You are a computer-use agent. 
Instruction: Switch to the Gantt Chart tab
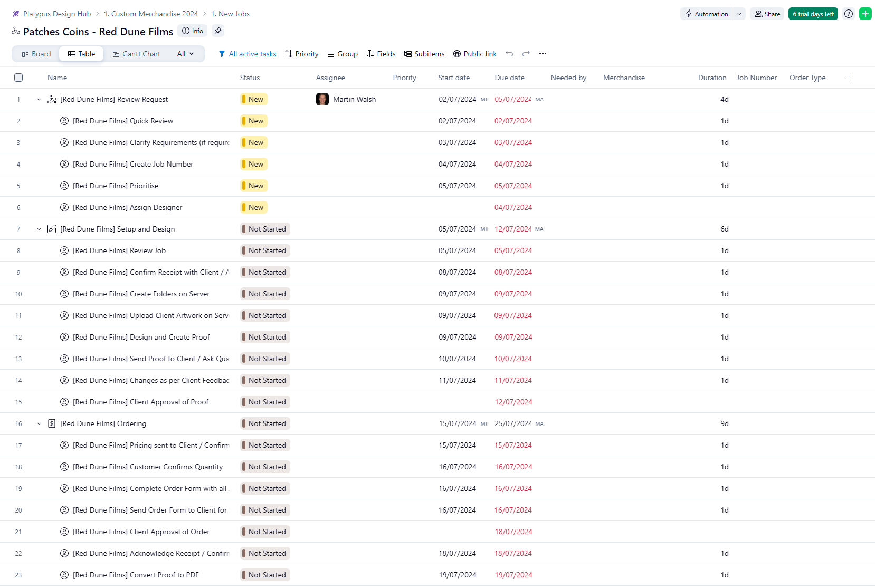(136, 54)
